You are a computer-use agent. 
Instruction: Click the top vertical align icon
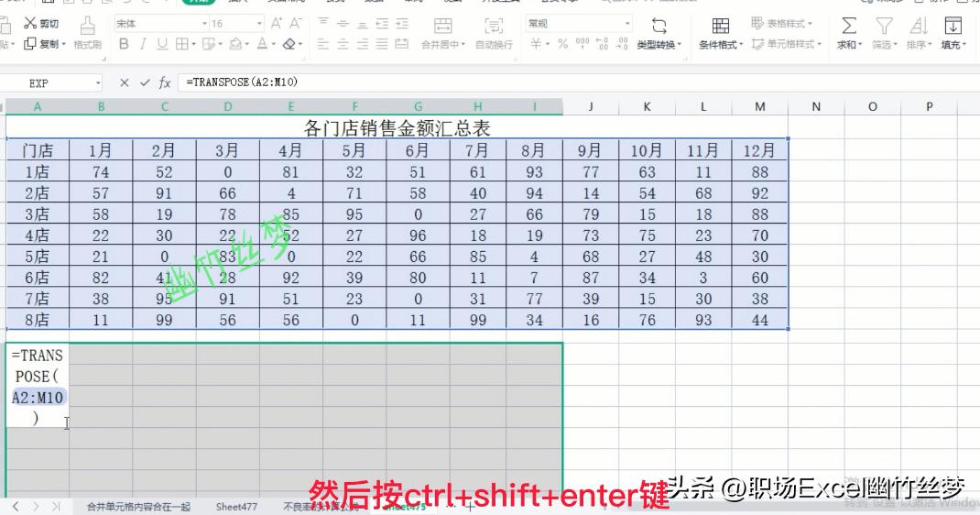tap(323, 24)
